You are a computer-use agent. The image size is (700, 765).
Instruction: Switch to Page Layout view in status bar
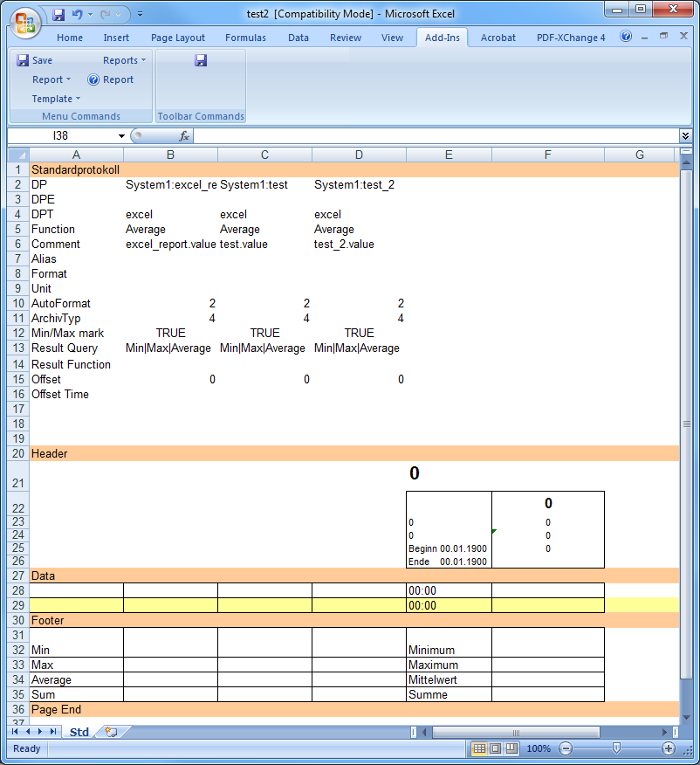click(495, 748)
